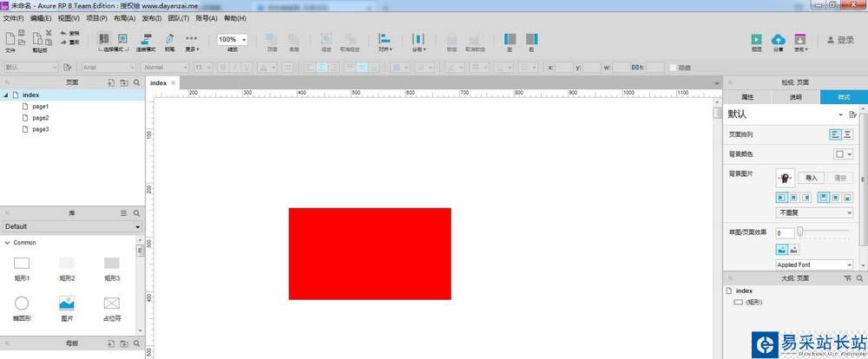Image resolution: width=868 pixels, height=359 pixels.
Task: Switch to the Notes (说明) tab
Action: pos(795,97)
